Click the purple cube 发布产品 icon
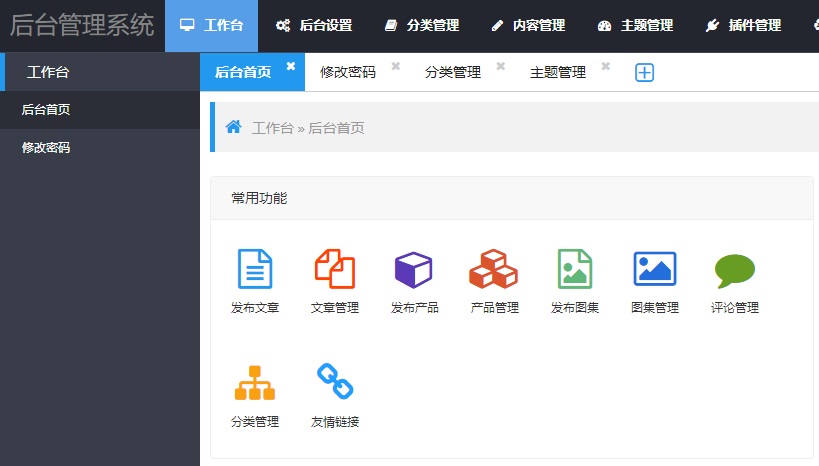819x466 pixels. pos(413,270)
